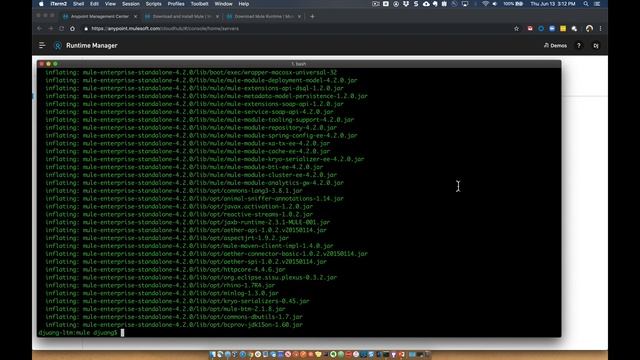
Task: Go back in the browser
Action: pos(40,29)
